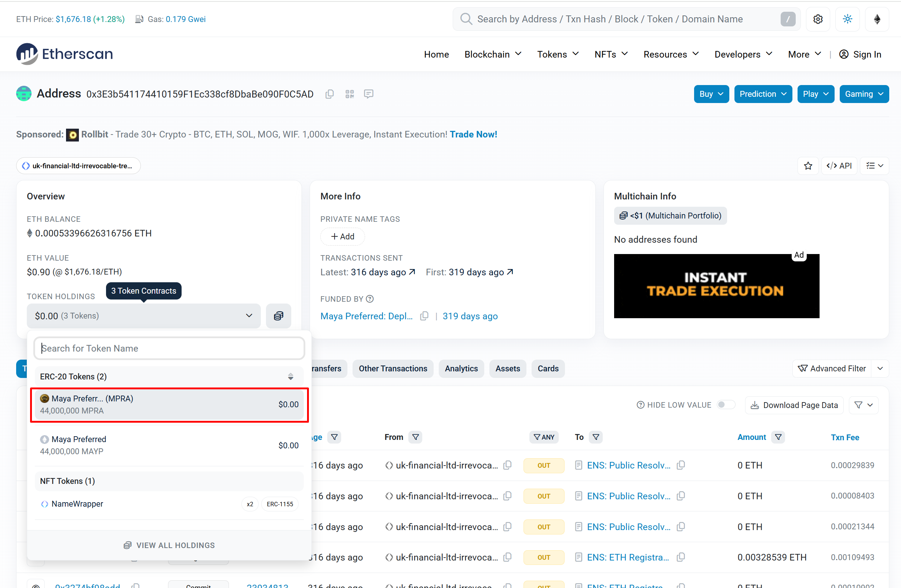Switch to Assets tab
Image resolution: width=901 pixels, height=588 pixels.
(x=507, y=368)
